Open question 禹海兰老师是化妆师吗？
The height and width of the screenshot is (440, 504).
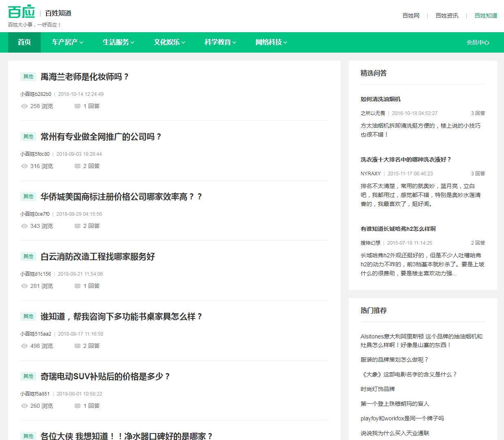(84, 77)
